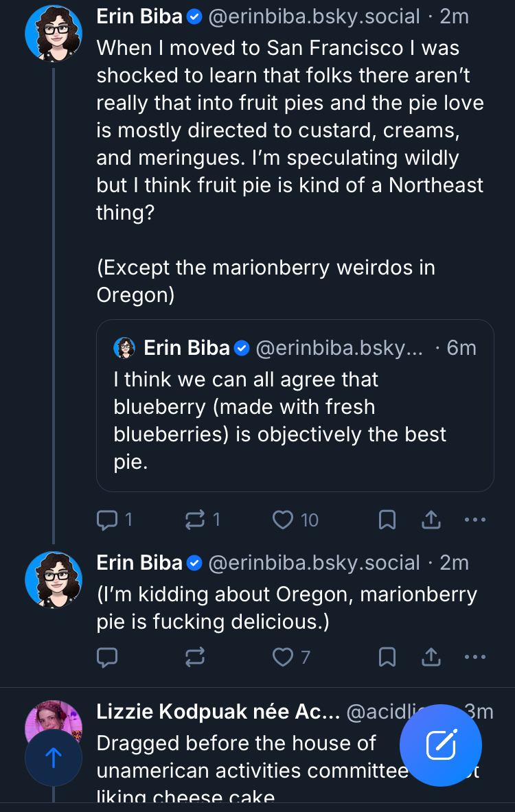Open Erin Biba's avatar on marionberry post

coord(54,580)
